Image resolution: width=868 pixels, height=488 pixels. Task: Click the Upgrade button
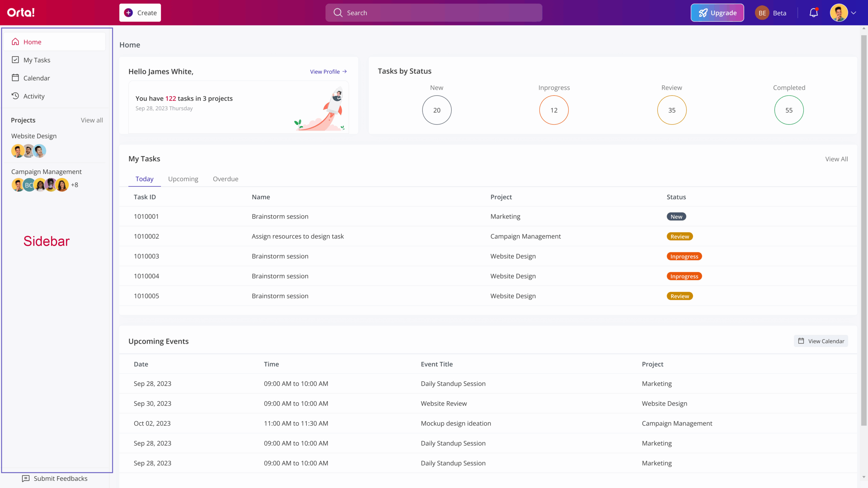point(717,13)
